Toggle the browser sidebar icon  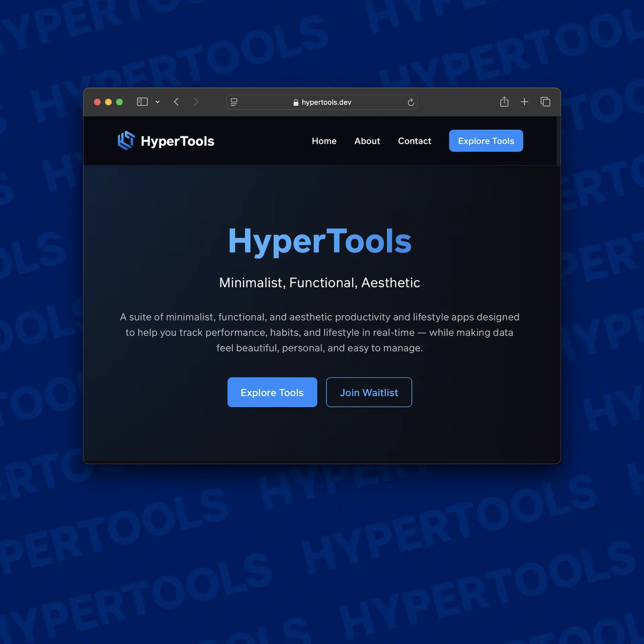(x=142, y=102)
